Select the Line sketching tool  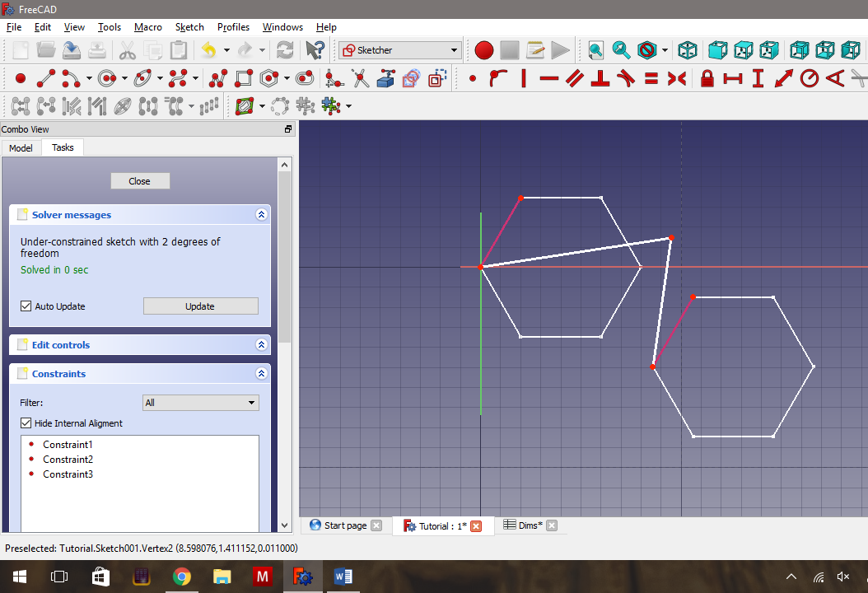pos(45,77)
